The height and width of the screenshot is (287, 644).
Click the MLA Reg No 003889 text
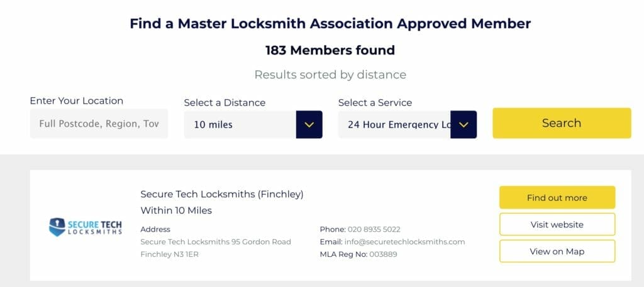[x=358, y=254]
